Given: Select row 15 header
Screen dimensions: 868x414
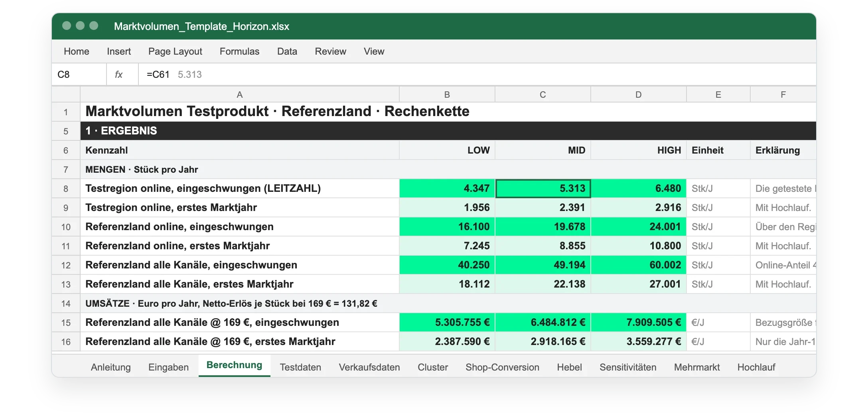Looking at the screenshot, I should (66, 323).
